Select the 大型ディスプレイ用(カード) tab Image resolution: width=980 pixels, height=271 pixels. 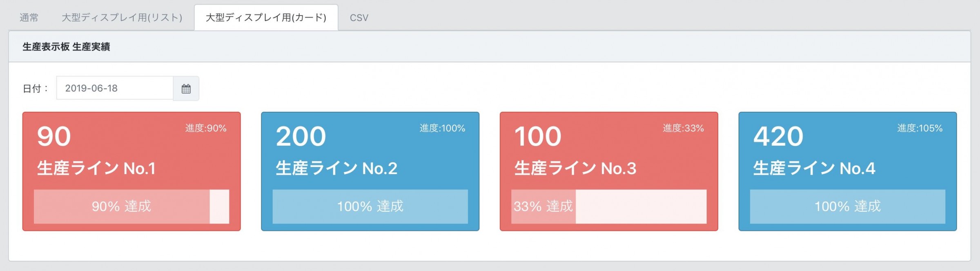tap(266, 18)
